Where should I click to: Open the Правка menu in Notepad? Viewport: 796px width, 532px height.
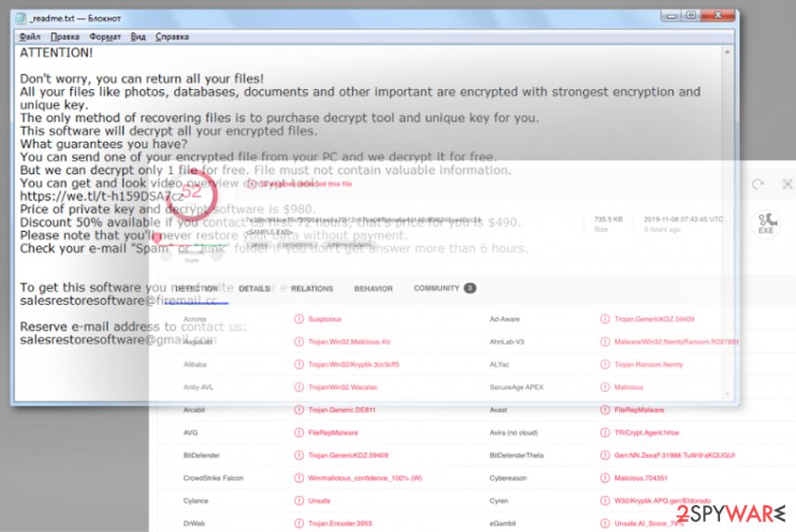coord(65,36)
